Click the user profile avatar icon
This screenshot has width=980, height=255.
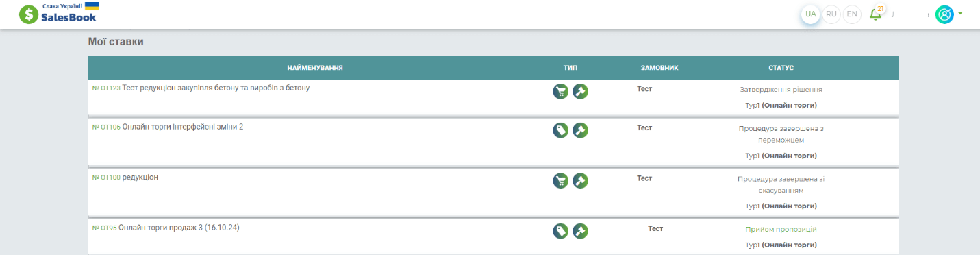pyautogui.click(x=944, y=14)
